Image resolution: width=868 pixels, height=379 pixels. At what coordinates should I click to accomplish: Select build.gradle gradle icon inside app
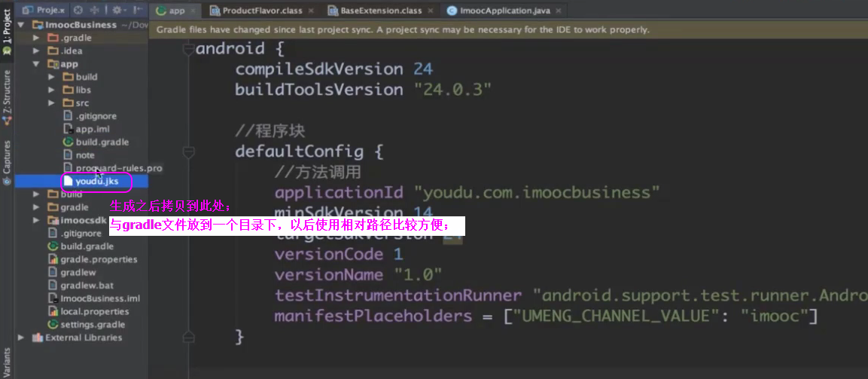[68, 142]
